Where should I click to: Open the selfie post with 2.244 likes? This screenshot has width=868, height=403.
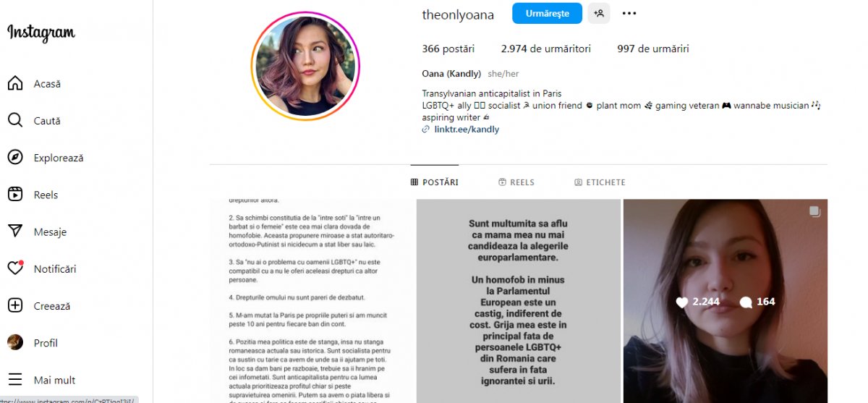(726, 301)
